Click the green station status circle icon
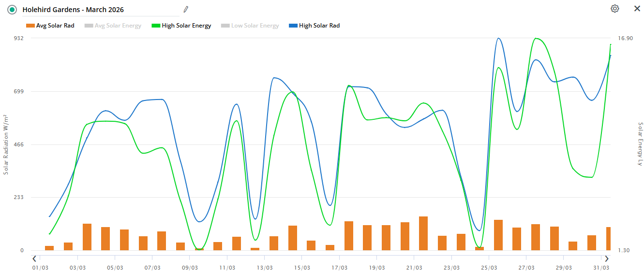The image size is (644, 272). click(12, 10)
